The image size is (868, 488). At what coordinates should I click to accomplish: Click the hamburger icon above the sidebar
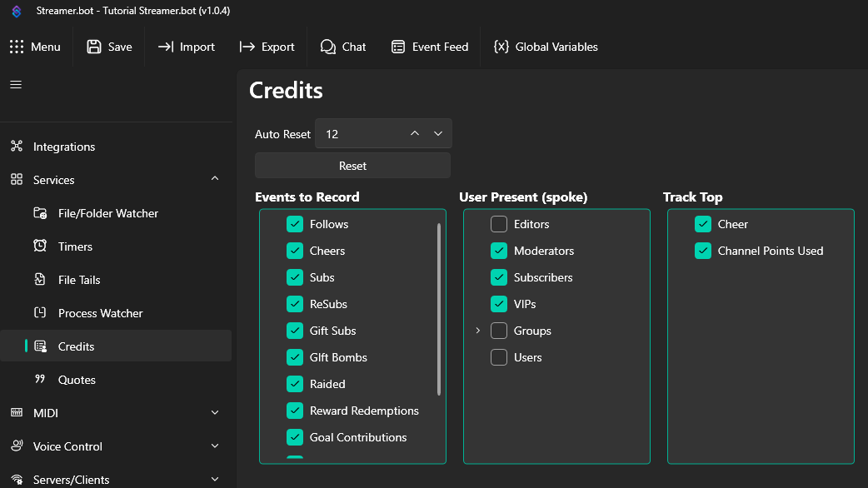click(15, 84)
